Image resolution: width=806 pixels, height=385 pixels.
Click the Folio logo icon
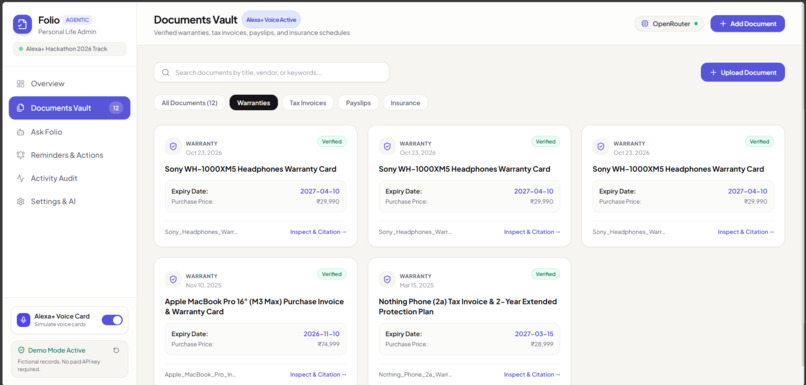coord(22,25)
